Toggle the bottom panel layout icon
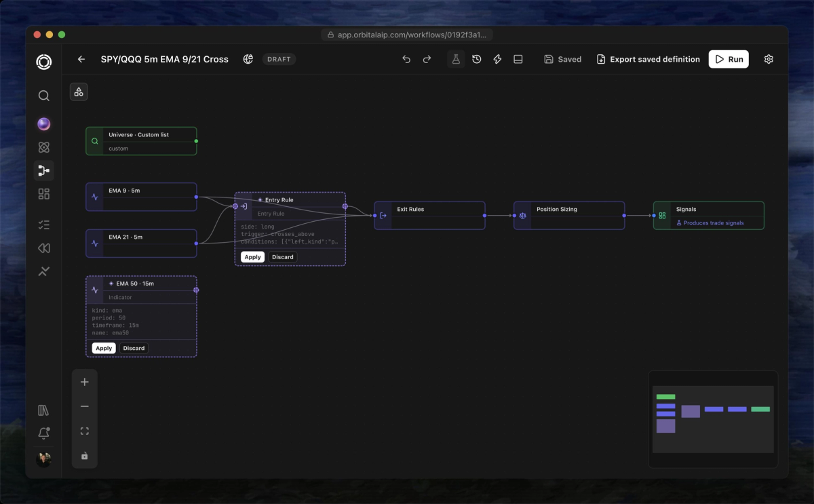 pos(518,59)
